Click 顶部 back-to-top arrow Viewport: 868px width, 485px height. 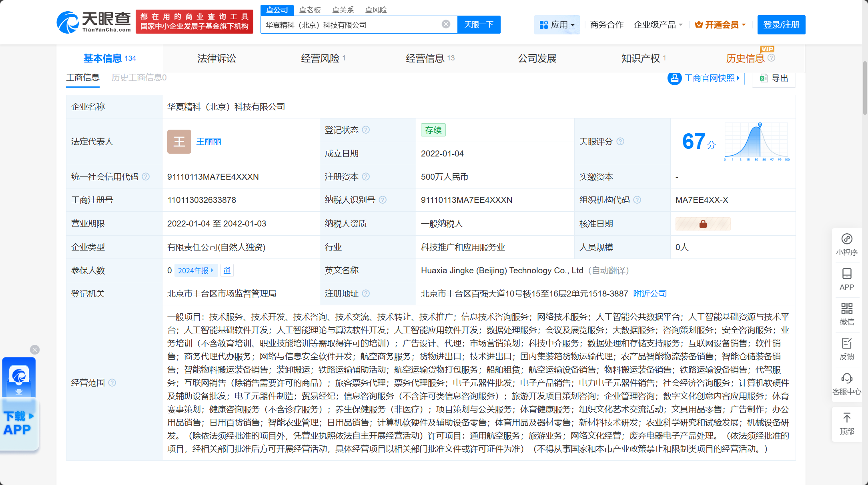pos(846,423)
